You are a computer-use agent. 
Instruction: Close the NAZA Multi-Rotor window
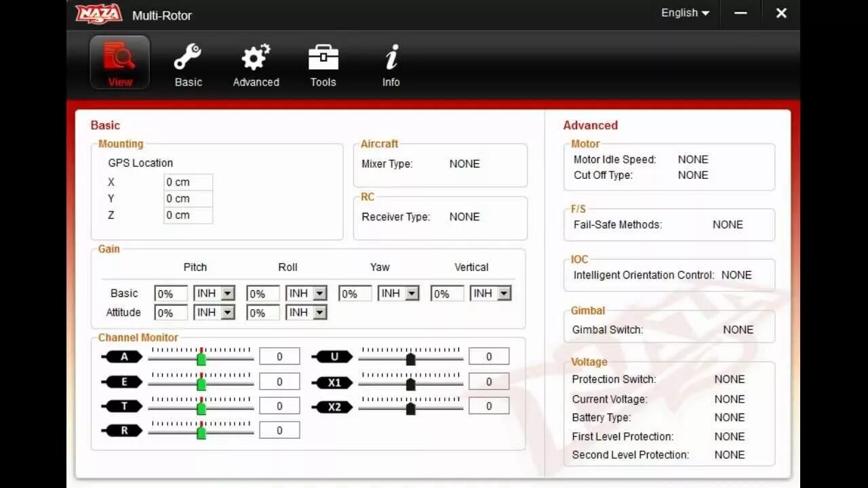click(781, 13)
